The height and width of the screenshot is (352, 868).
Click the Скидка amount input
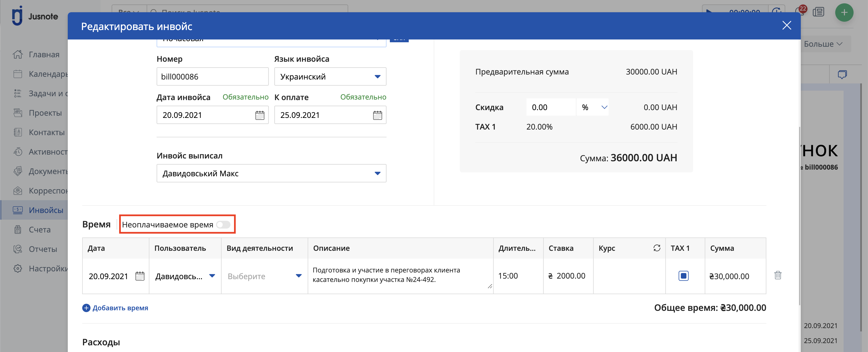point(551,107)
